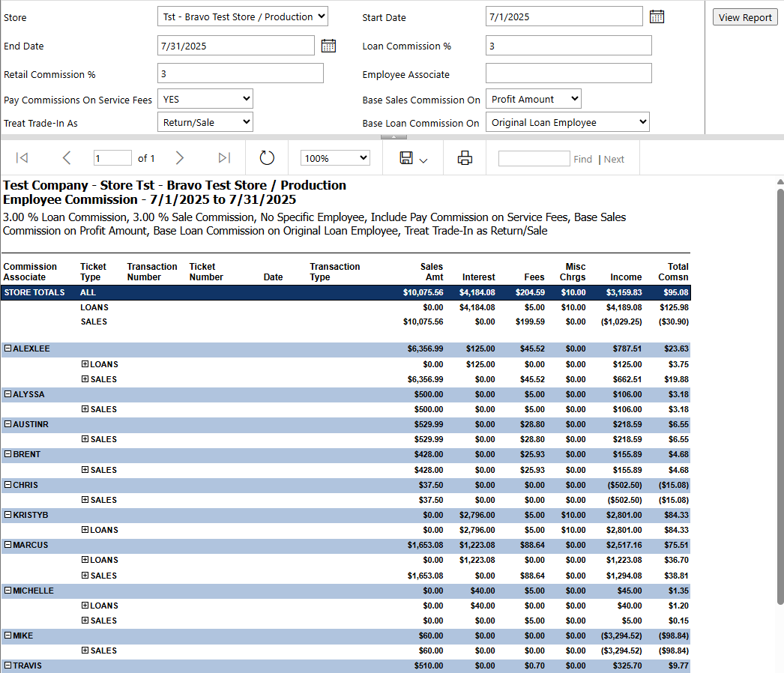The height and width of the screenshot is (673, 784).
Task: Collapse the MARCUS group
Action: click(x=8, y=545)
